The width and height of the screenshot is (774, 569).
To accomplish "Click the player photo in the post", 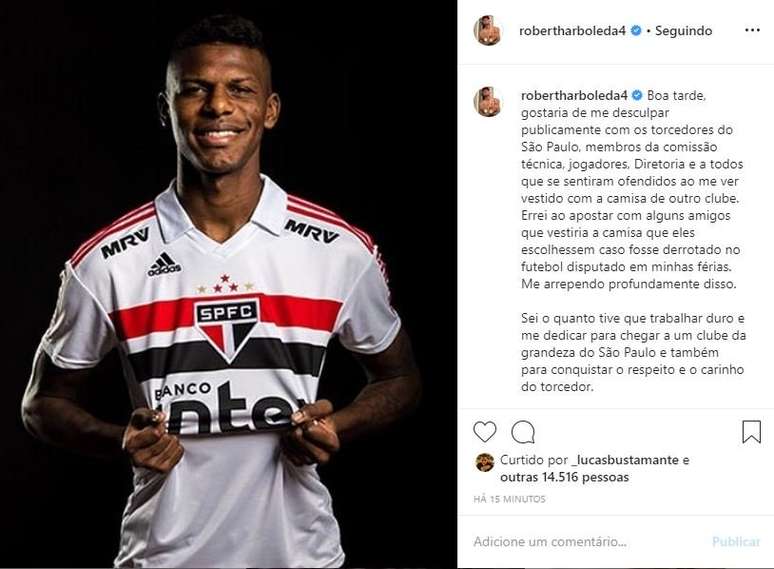I will pos(228,284).
